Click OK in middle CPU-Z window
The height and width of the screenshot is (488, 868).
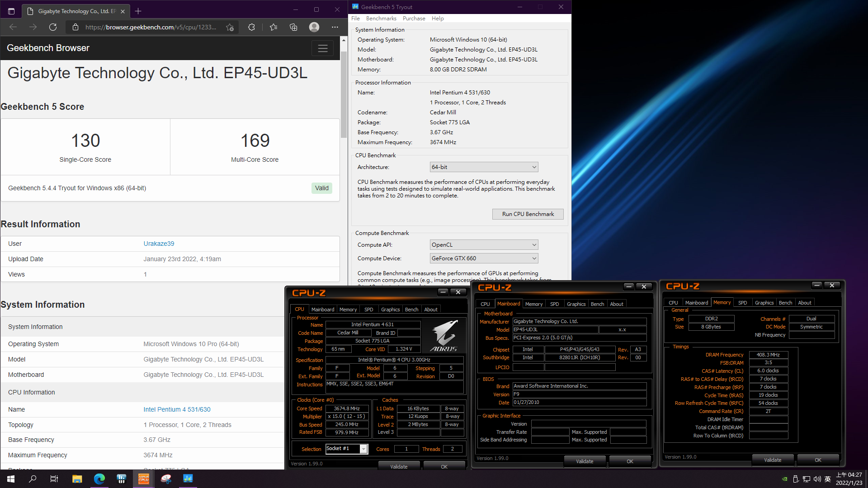coord(630,461)
